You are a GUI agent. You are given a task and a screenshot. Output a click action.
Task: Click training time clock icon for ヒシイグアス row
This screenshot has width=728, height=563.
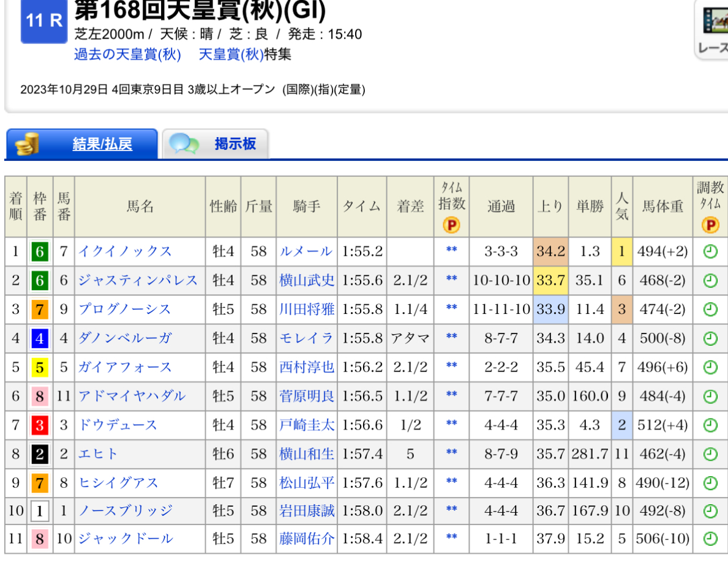point(710,483)
